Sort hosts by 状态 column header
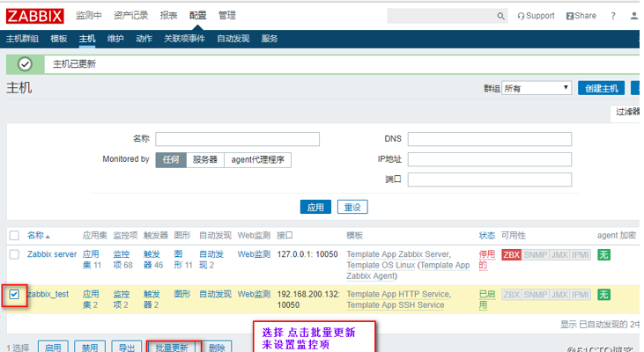The height and width of the screenshot is (352, 644). tap(486, 236)
